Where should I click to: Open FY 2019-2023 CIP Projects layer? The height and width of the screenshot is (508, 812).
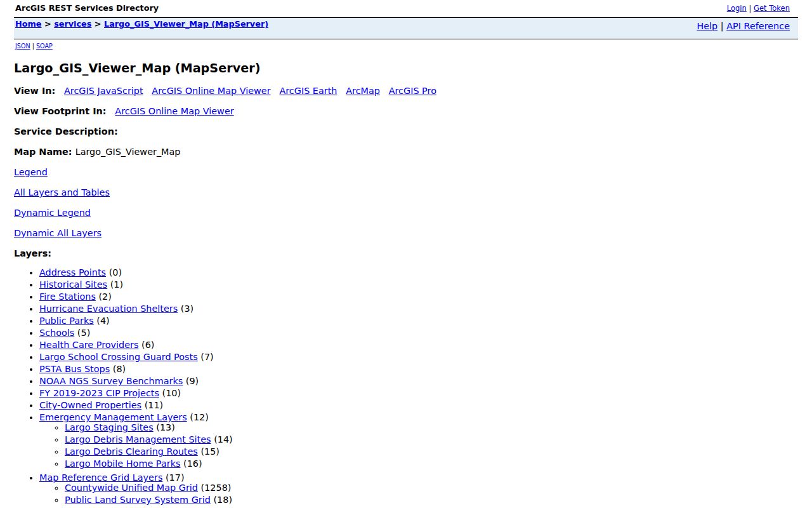[x=99, y=393]
